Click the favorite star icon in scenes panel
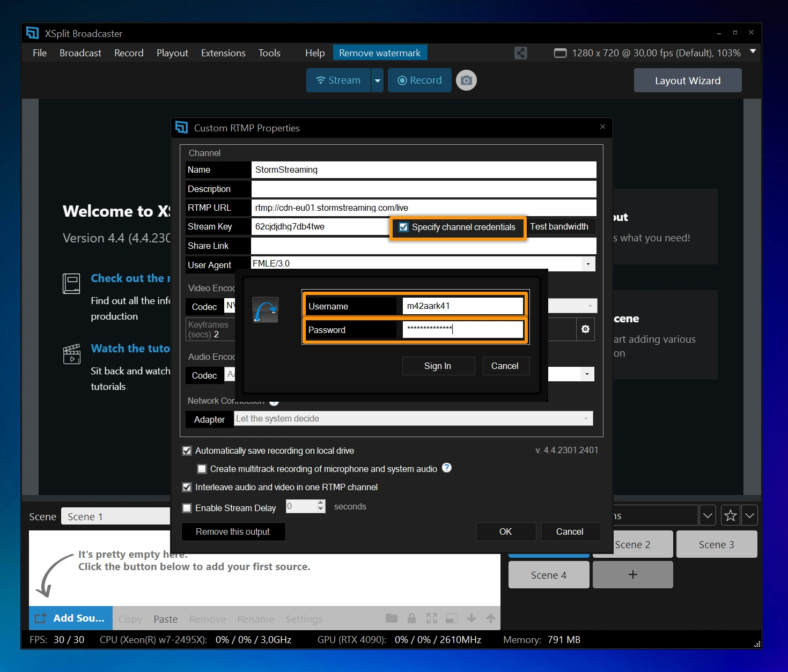This screenshot has height=672, width=788. click(730, 515)
